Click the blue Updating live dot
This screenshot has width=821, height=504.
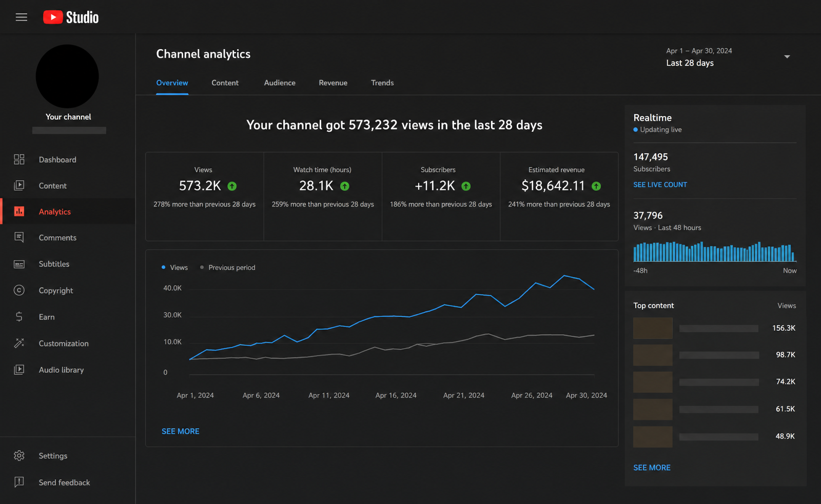[636, 130]
